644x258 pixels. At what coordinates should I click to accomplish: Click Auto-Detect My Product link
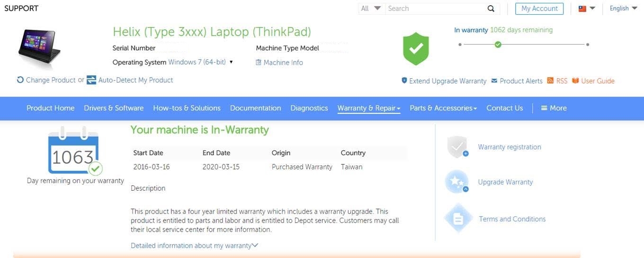(136, 80)
